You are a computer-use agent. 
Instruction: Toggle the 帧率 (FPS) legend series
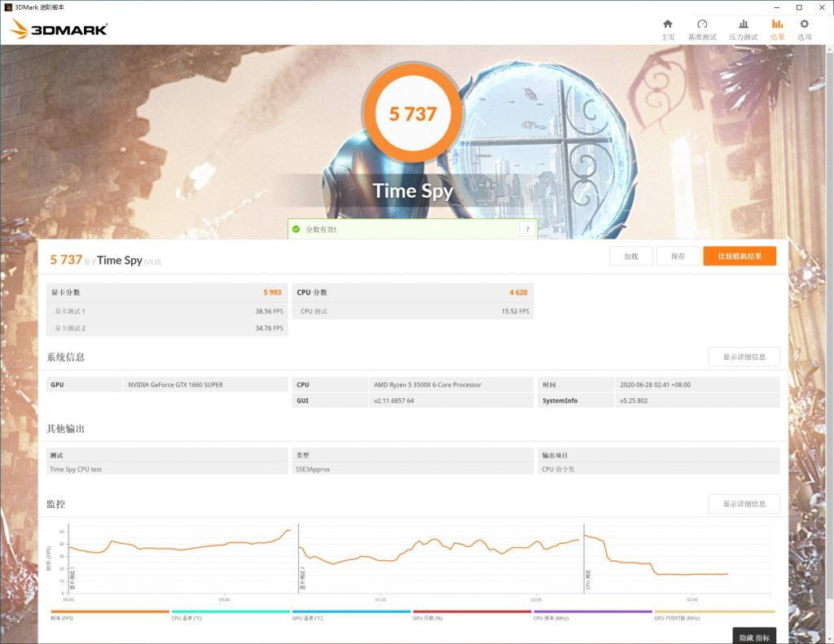tap(110, 615)
